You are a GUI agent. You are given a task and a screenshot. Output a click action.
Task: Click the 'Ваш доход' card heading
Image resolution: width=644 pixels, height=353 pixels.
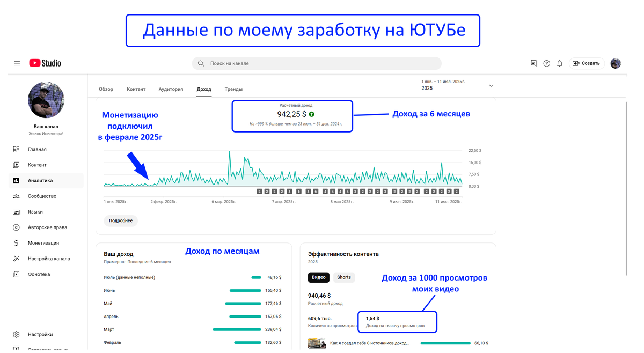pos(118,254)
